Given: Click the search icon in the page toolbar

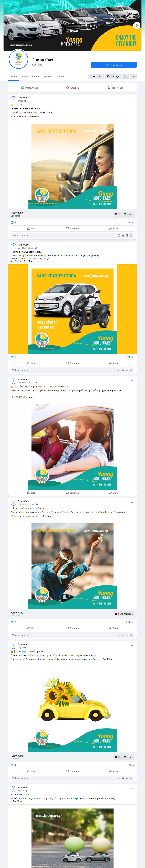Looking at the screenshot, I should [x=125, y=76].
